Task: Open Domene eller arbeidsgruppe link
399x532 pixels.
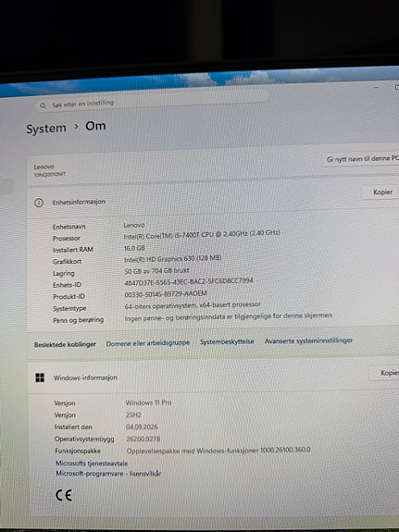Action: tap(148, 343)
